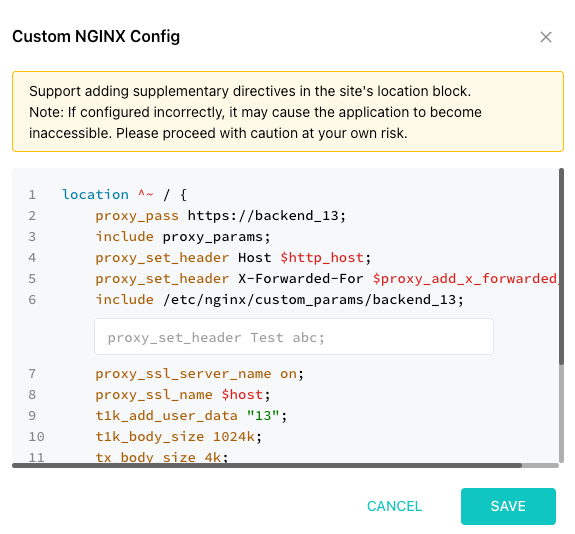The height and width of the screenshot is (534, 575).
Task: Click the include /etc/nginx/custom_params/backend_13 line
Action: click(279, 300)
